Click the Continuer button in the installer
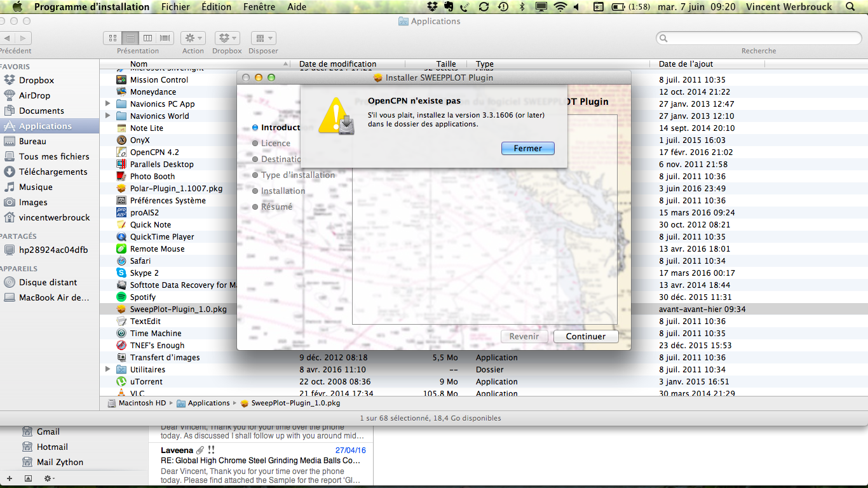The height and width of the screenshot is (488, 868). point(585,336)
